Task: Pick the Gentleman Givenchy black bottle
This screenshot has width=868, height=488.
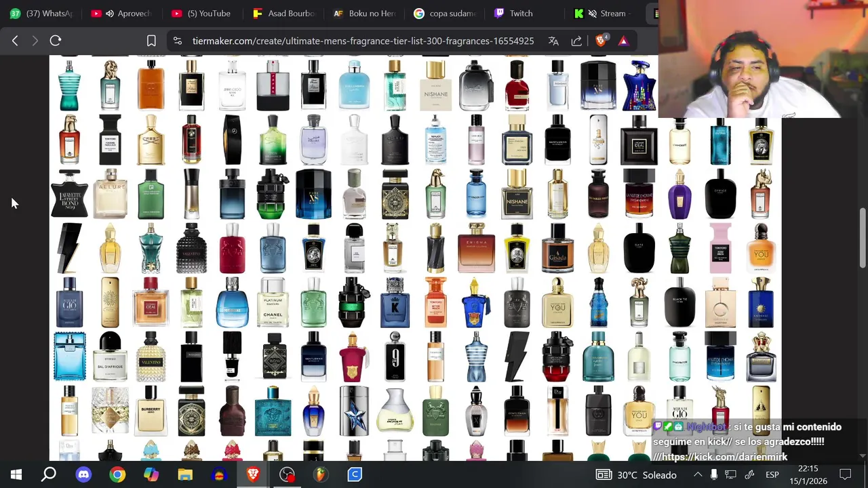Action: (x=557, y=140)
